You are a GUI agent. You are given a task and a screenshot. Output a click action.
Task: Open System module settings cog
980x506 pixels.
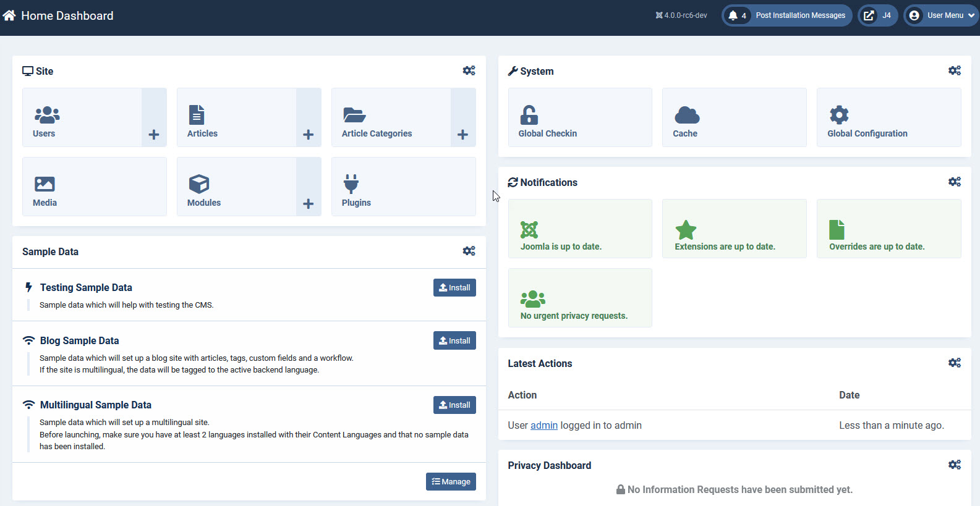(x=955, y=71)
